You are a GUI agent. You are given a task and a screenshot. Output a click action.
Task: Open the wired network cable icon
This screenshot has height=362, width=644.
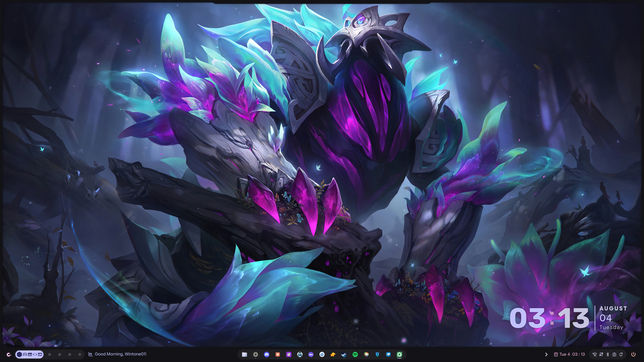pyautogui.click(x=601, y=354)
